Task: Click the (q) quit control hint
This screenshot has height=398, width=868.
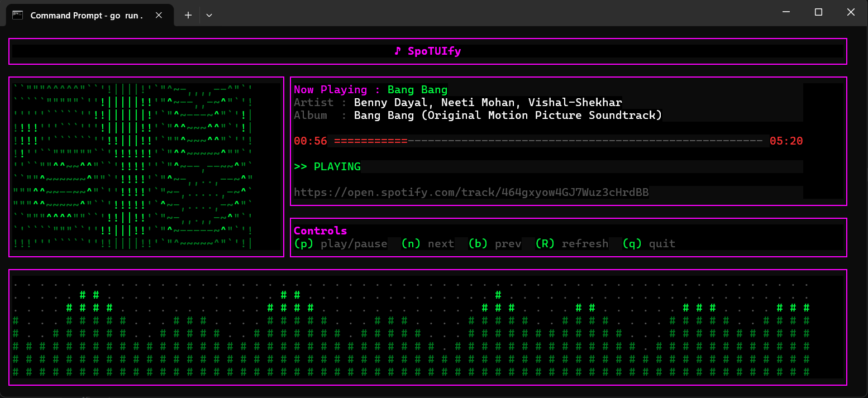Action: 649,243
